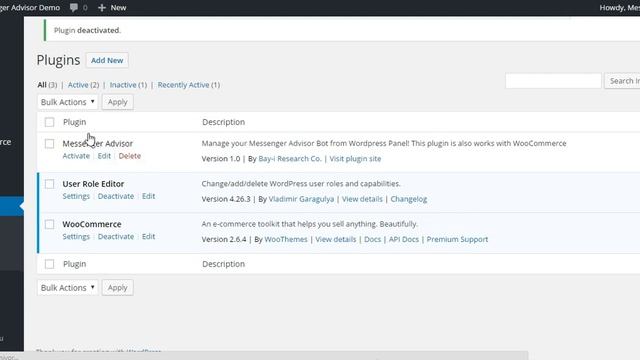
Task: Delete the Messenger Advisor plugin
Action: coord(130,156)
